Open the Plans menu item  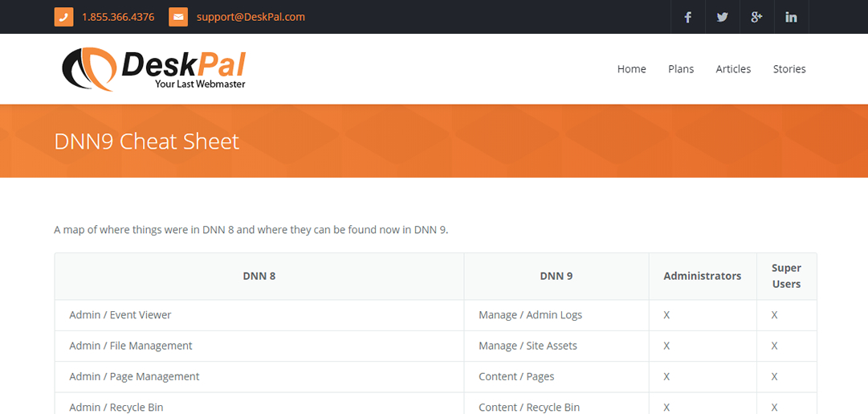point(681,69)
